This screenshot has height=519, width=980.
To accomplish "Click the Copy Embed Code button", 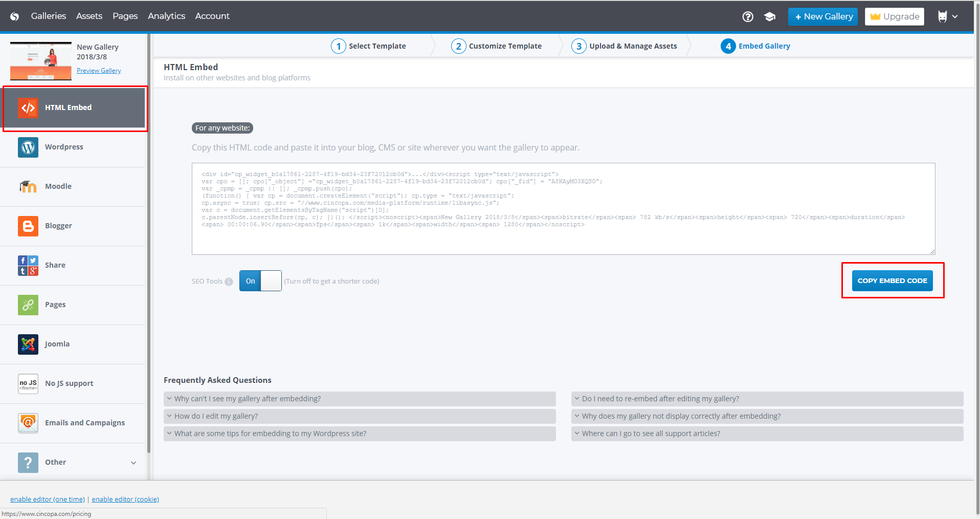I will tap(892, 280).
